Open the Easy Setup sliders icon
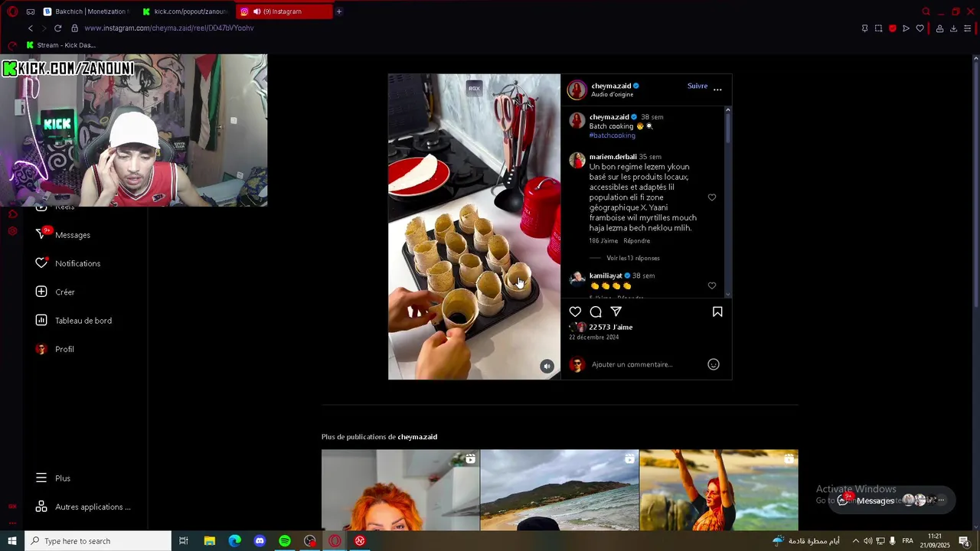Screen dimensions: 980x551 pos(967,28)
